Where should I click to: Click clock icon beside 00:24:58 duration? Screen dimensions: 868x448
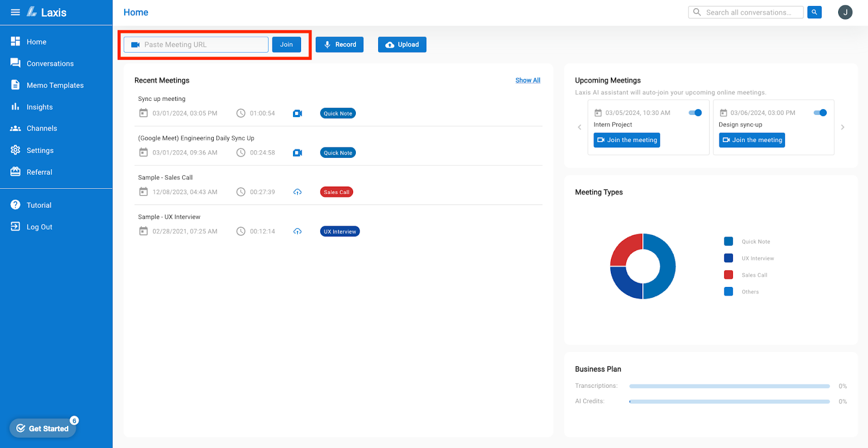241,153
